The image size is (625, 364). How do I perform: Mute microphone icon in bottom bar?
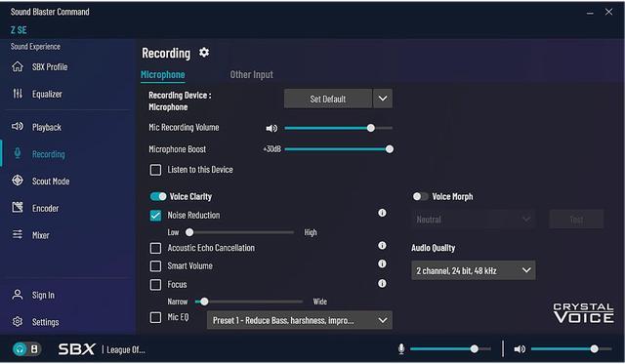[401, 349]
